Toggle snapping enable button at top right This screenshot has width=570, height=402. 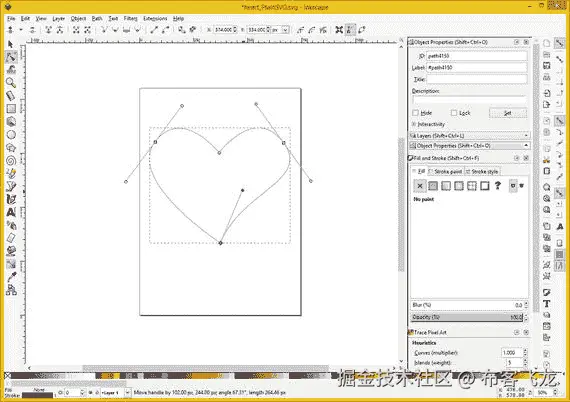click(560, 43)
